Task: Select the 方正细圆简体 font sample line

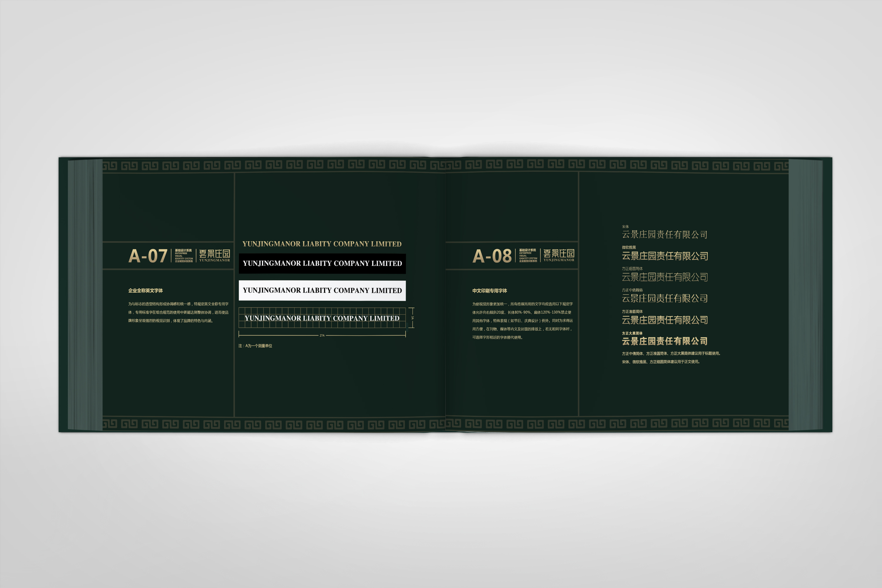Action: click(664, 277)
